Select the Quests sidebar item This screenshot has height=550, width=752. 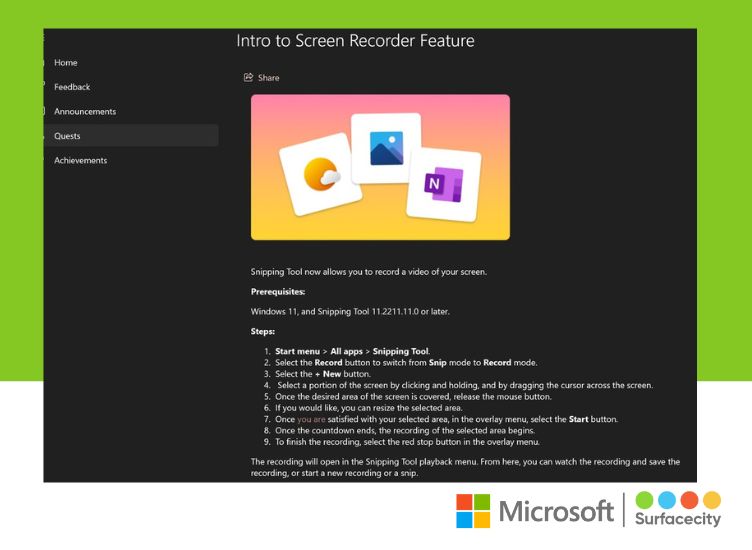[x=67, y=136]
